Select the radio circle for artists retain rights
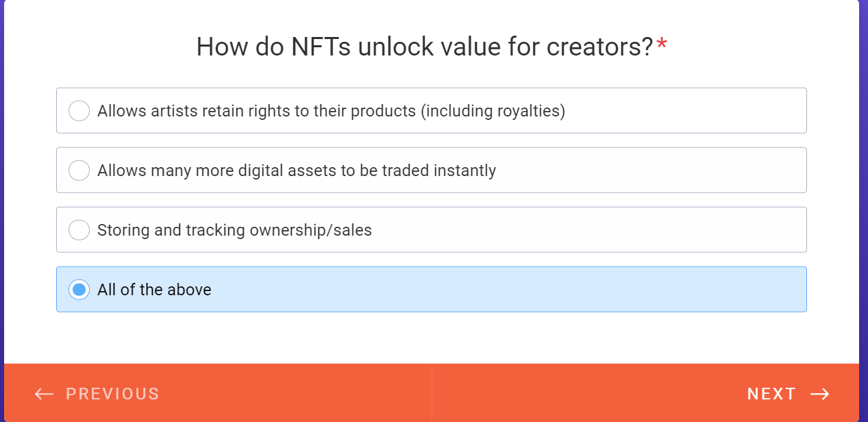 coord(79,111)
